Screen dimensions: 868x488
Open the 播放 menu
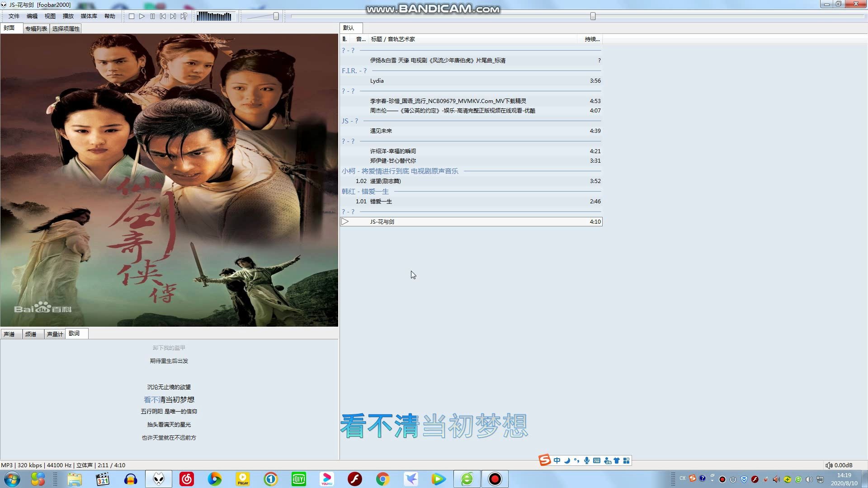tap(68, 16)
